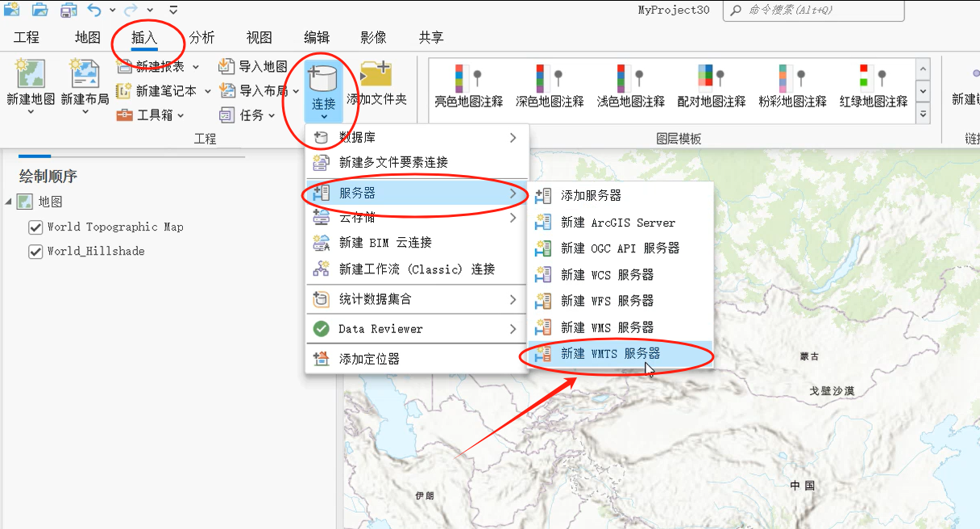980x529 pixels.
Task: Click the 导入地图 (Import Map) icon
Action: click(x=226, y=66)
